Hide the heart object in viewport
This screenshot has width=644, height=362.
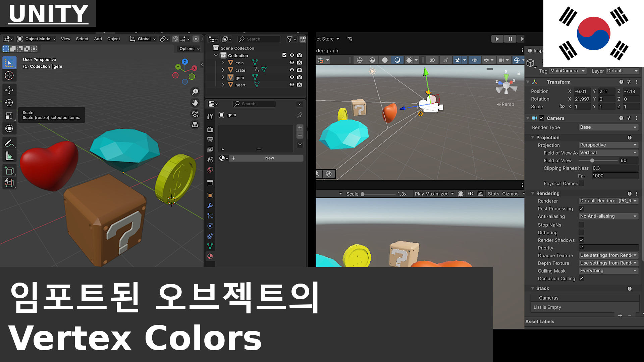(x=292, y=85)
